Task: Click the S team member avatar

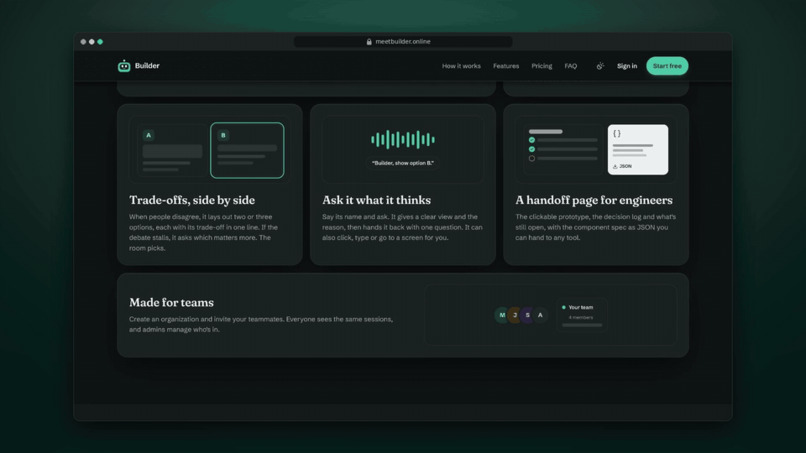Action: pyautogui.click(x=527, y=315)
